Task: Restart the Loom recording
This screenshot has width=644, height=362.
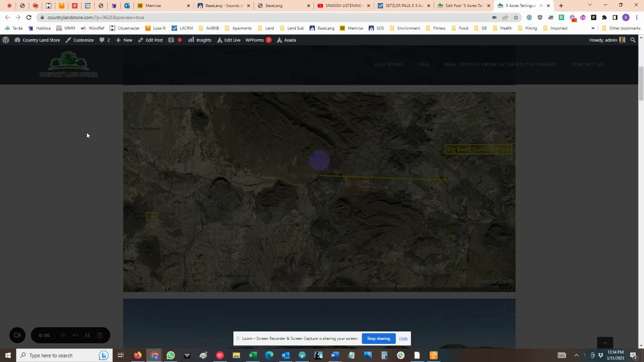Action: [75, 335]
